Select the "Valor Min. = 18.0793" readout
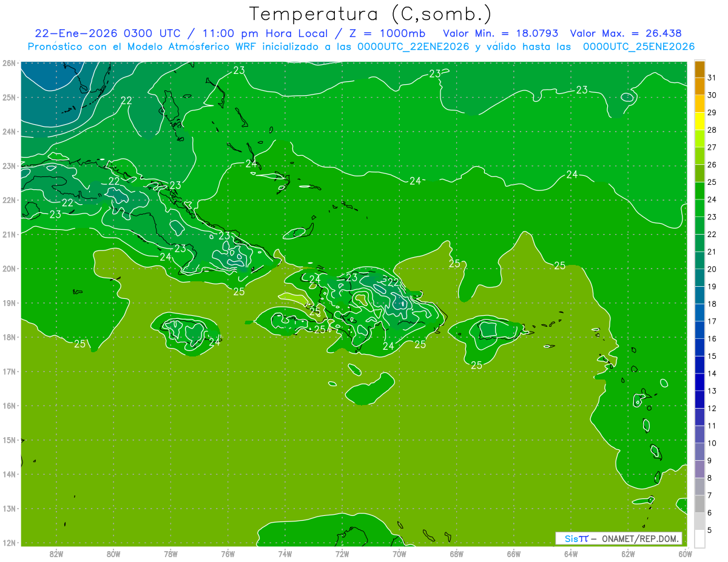 tap(501, 33)
